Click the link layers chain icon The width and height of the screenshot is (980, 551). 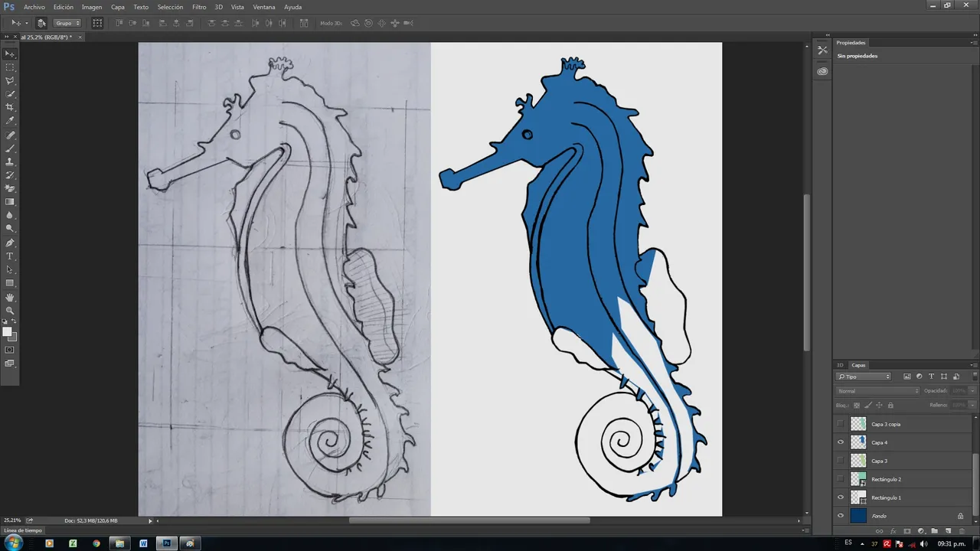click(879, 531)
